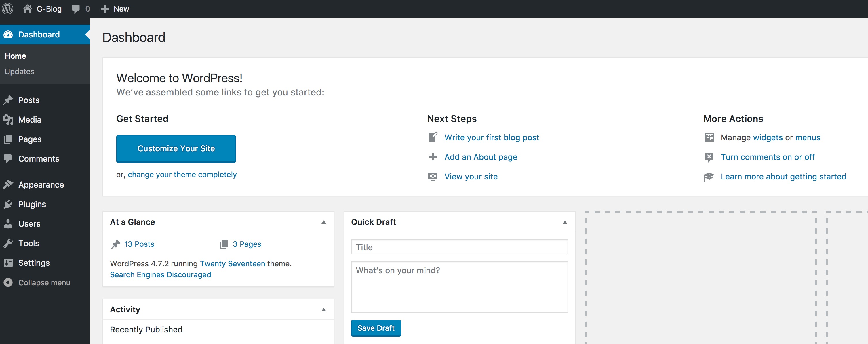Click the Pages icon in sidebar

8,139
